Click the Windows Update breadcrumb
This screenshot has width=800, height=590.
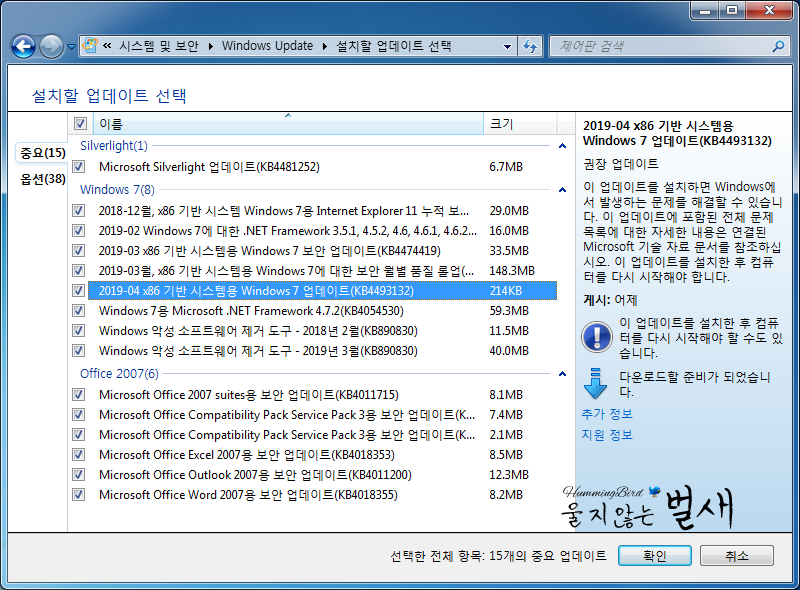267,46
